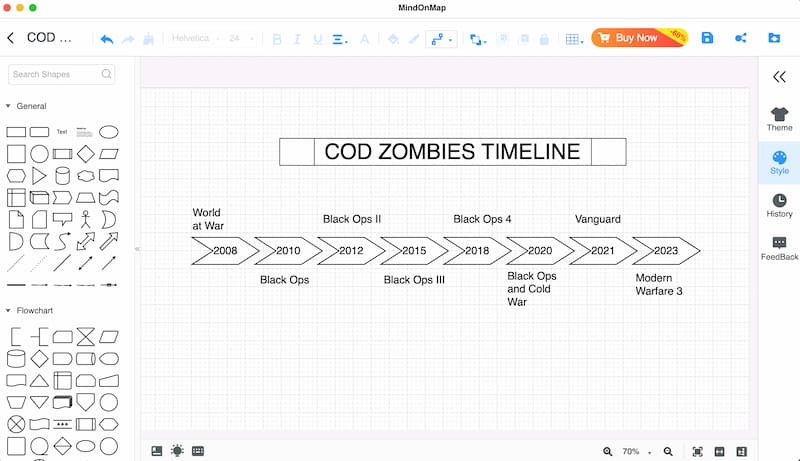The height and width of the screenshot is (461, 800).
Task: Open the History panel
Action: click(779, 206)
